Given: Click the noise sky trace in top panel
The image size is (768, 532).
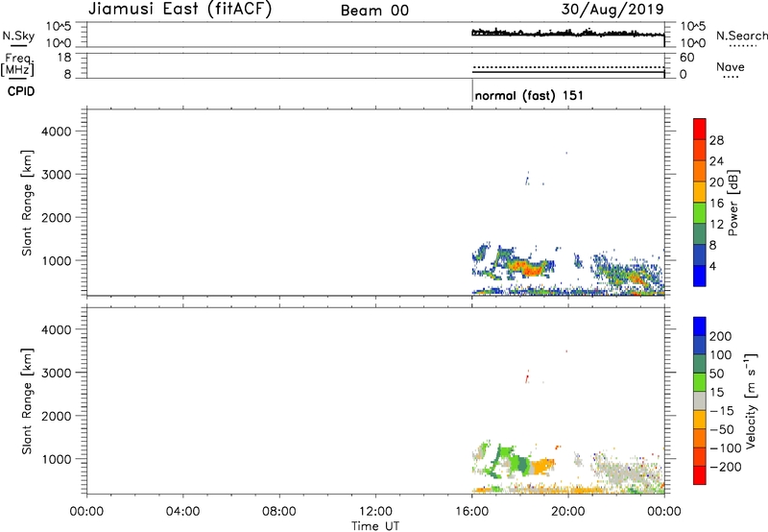Looking at the screenshot, I should pyautogui.click(x=568, y=33).
